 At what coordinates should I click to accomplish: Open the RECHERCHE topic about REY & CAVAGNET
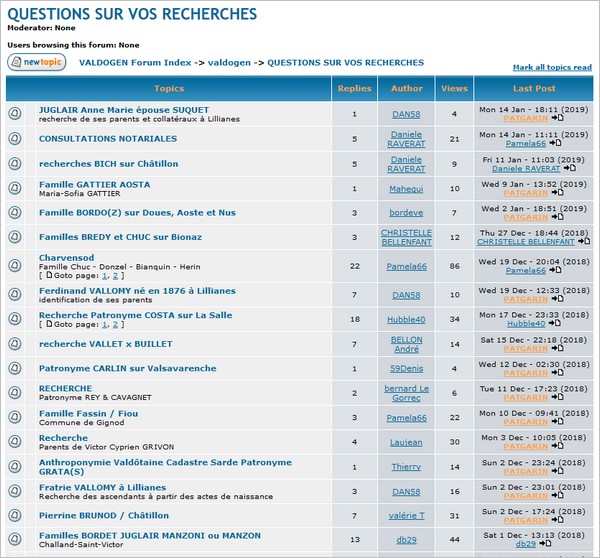[x=65, y=388]
